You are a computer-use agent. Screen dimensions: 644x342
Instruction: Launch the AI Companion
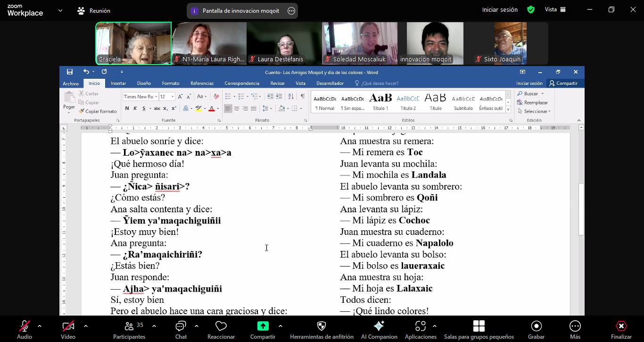(x=379, y=330)
